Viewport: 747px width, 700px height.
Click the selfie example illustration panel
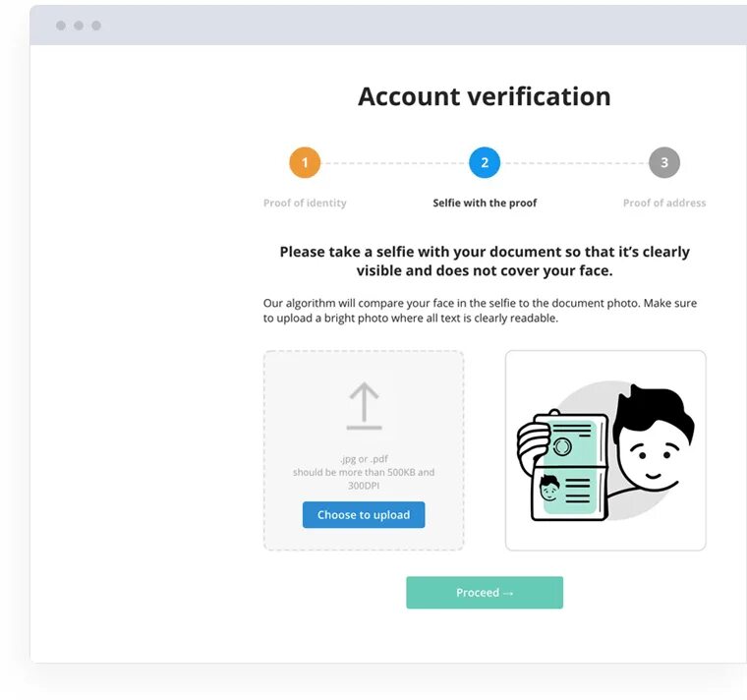[605, 450]
